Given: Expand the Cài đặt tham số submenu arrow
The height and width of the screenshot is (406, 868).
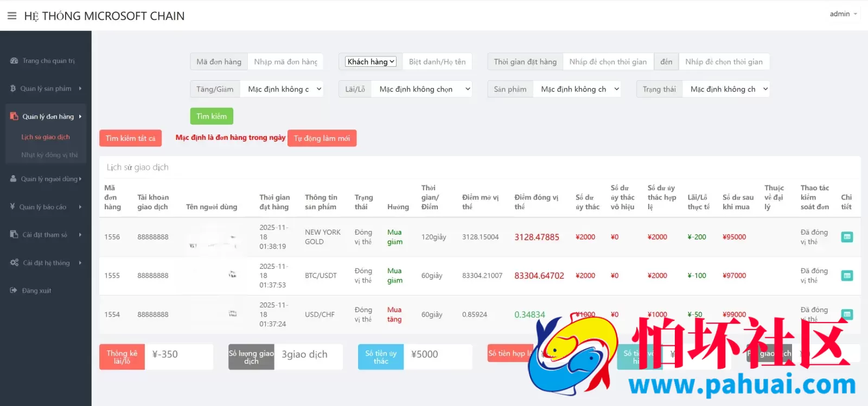Looking at the screenshot, I should 80,235.
